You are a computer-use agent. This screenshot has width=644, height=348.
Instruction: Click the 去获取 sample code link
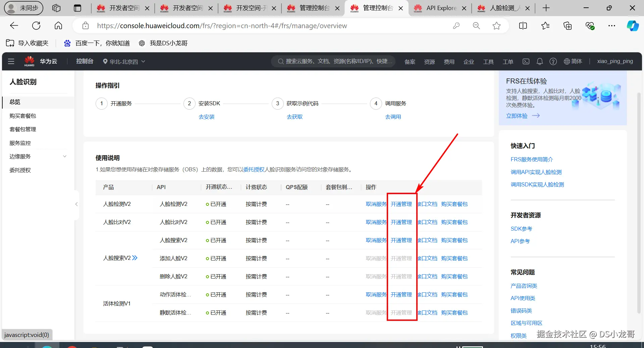point(295,117)
